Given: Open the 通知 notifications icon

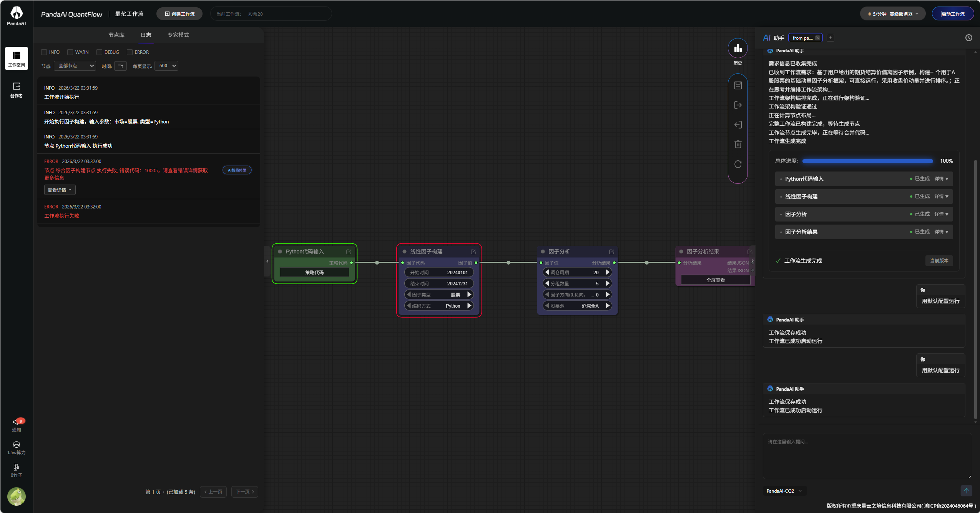Looking at the screenshot, I should [x=17, y=425].
